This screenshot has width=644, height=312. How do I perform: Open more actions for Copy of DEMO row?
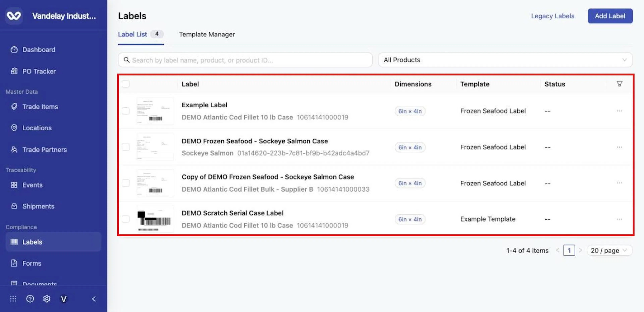(x=619, y=183)
